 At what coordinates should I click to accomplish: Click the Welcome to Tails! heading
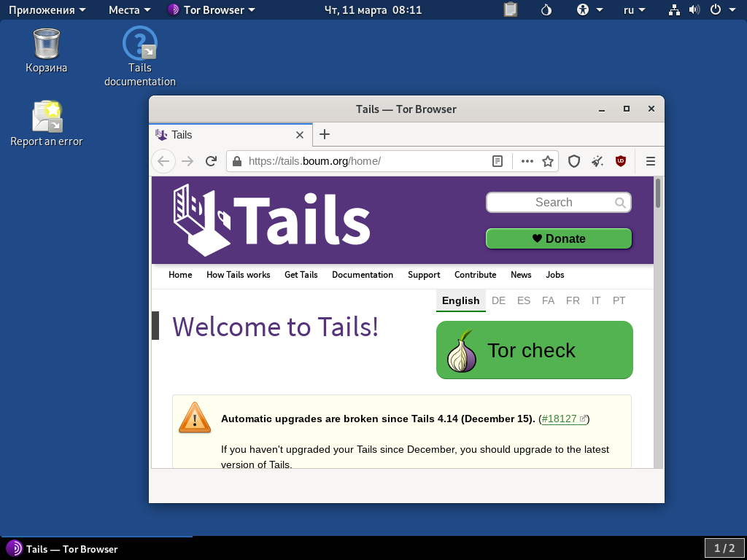point(275,327)
